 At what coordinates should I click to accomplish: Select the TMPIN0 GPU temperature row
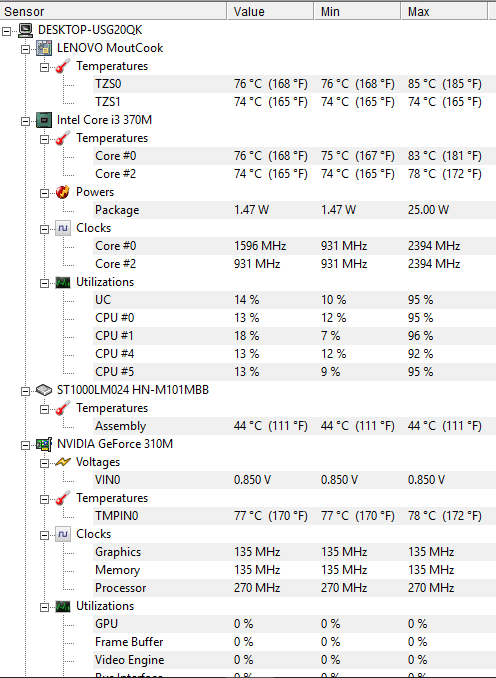pyautogui.click(x=294, y=516)
